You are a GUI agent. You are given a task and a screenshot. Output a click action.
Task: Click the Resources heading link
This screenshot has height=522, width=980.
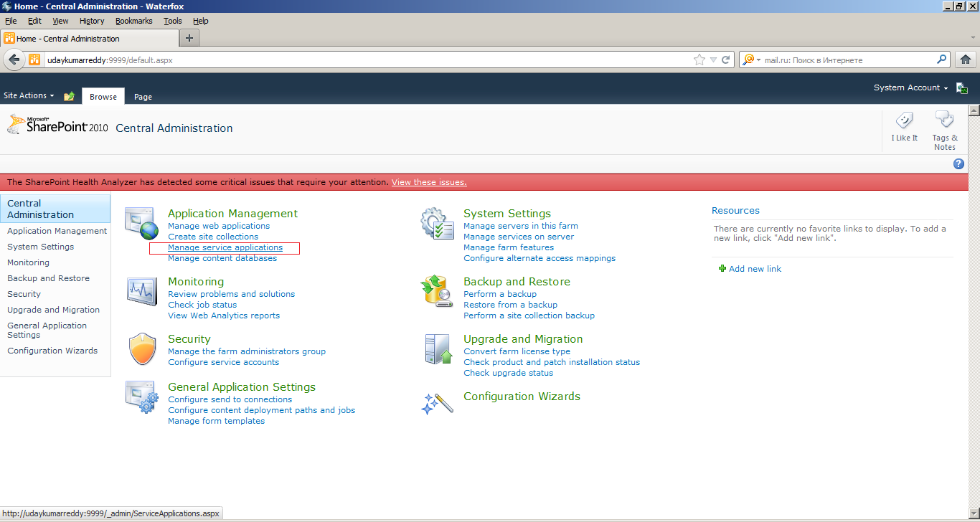(735, 211)
